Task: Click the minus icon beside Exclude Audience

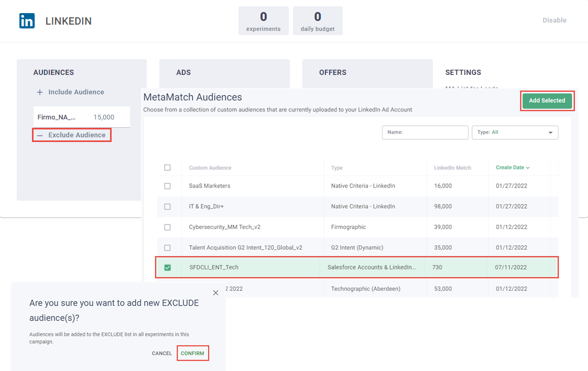Action: coord(40,135)
